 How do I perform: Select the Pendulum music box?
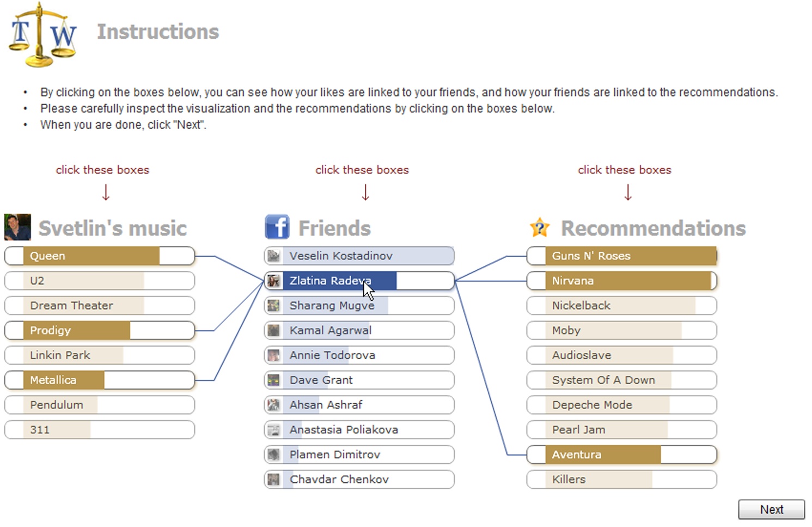(x=100, y=405)
